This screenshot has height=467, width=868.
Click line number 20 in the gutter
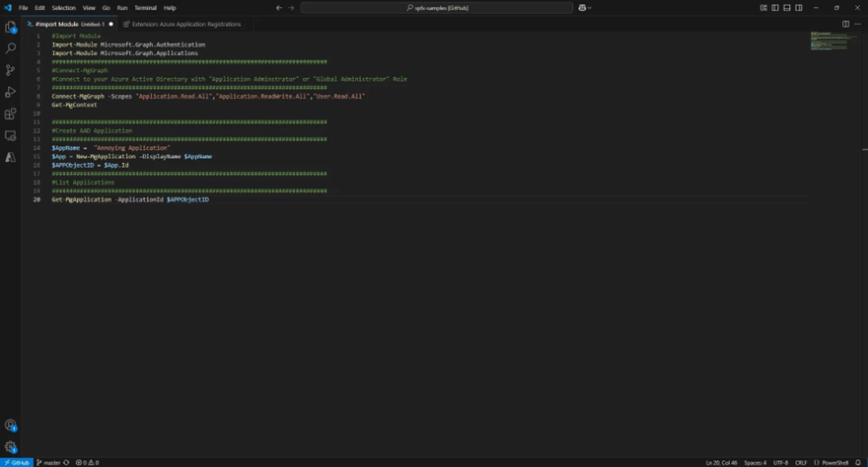37,199
